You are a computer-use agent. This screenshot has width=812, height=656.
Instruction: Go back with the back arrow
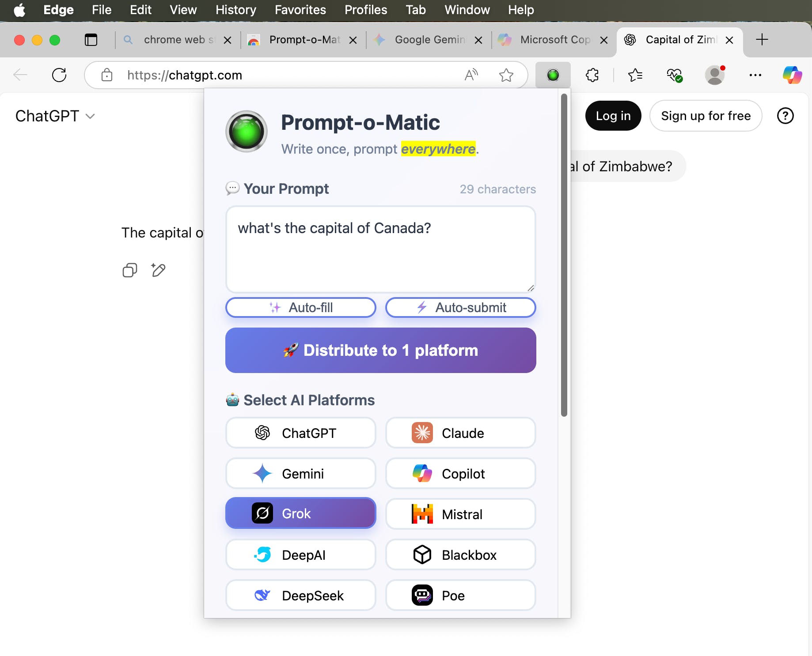coord(20,75)
